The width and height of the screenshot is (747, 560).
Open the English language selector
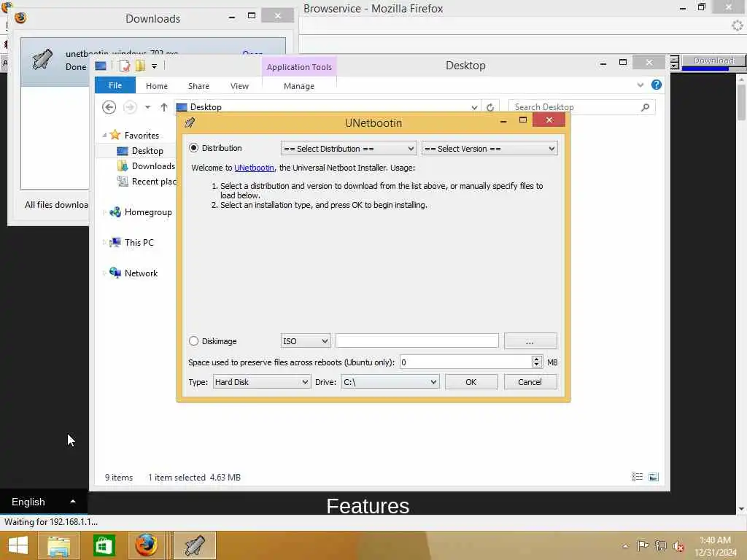click(x=44, y=502)
